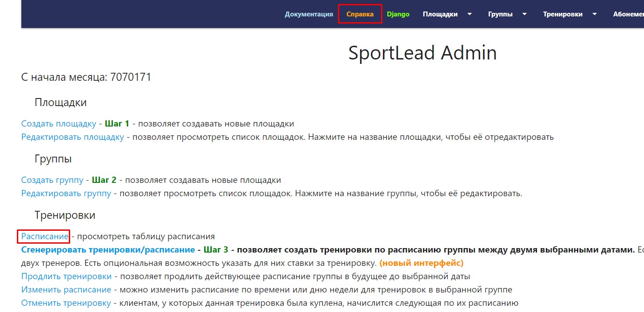Open the Редактировать группу link
644x312 pixels.
(66, 194)
